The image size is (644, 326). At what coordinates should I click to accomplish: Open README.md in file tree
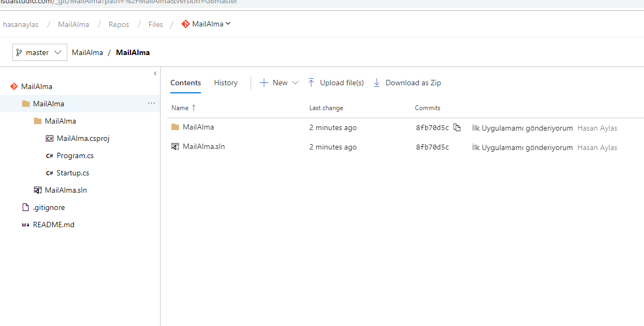click(53, 225)
